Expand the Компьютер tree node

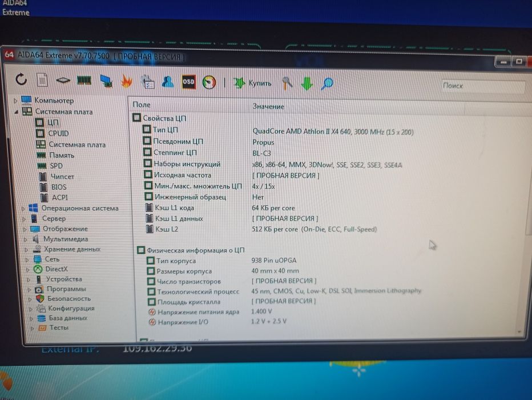(15, 101)
